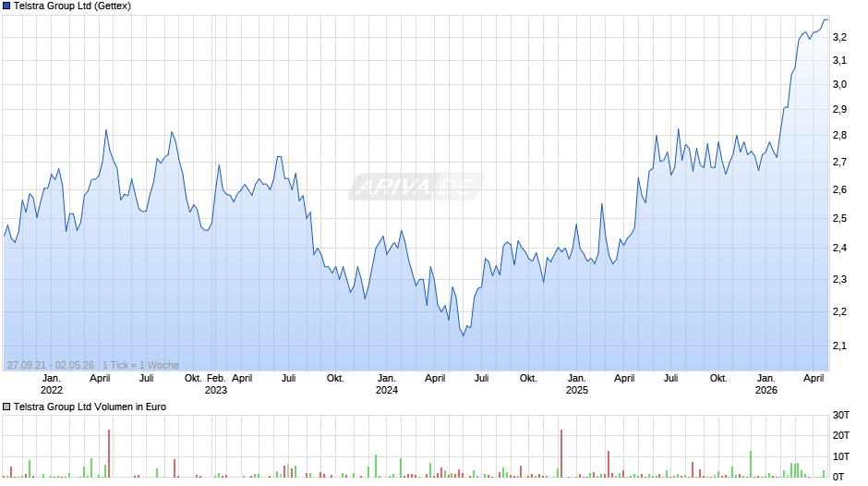Screen dimensions: 868x486
Task: Click the 'Jan. 2026' time axis label
Action: point(766,384)
